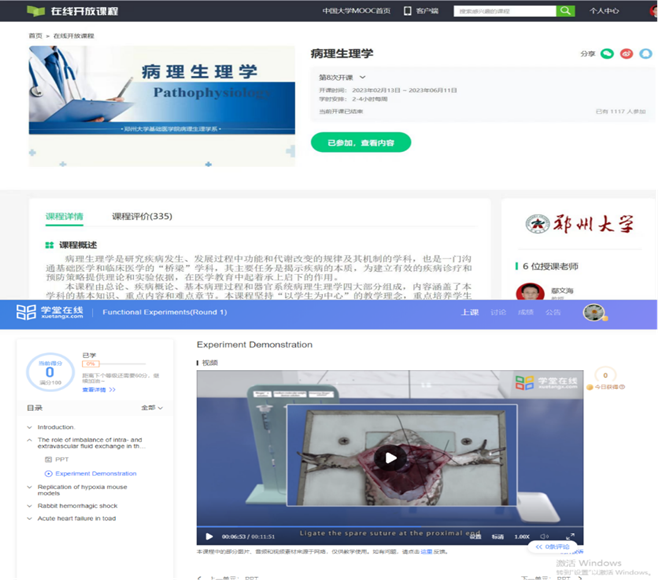658x580 pixels.
Task: Click the 0% learned progress bar
Action: (x=114, y=364)
